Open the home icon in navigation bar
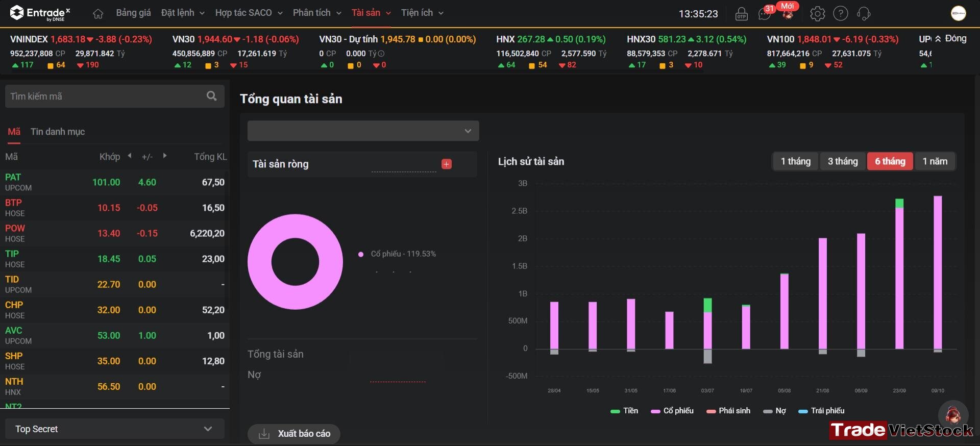The image size is (980, 446). [x=98, y=14]
